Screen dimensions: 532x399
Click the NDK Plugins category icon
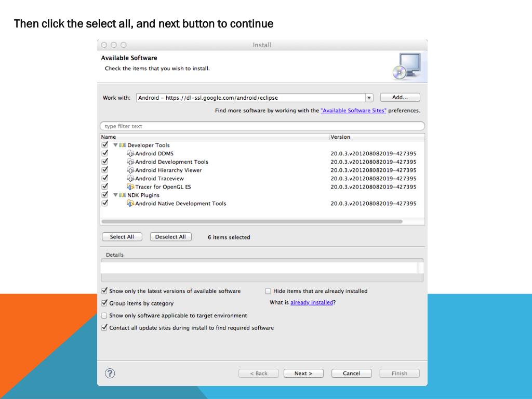tap(123, 195)
